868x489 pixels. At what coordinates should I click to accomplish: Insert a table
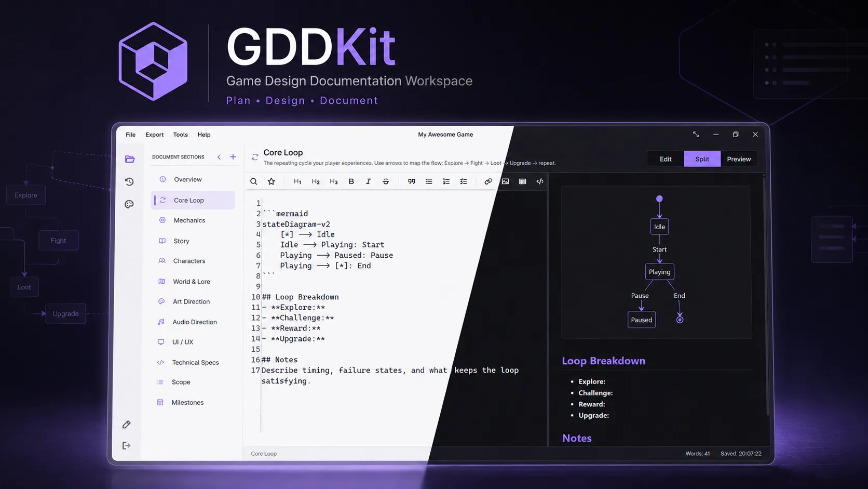(x=523, y=181)
